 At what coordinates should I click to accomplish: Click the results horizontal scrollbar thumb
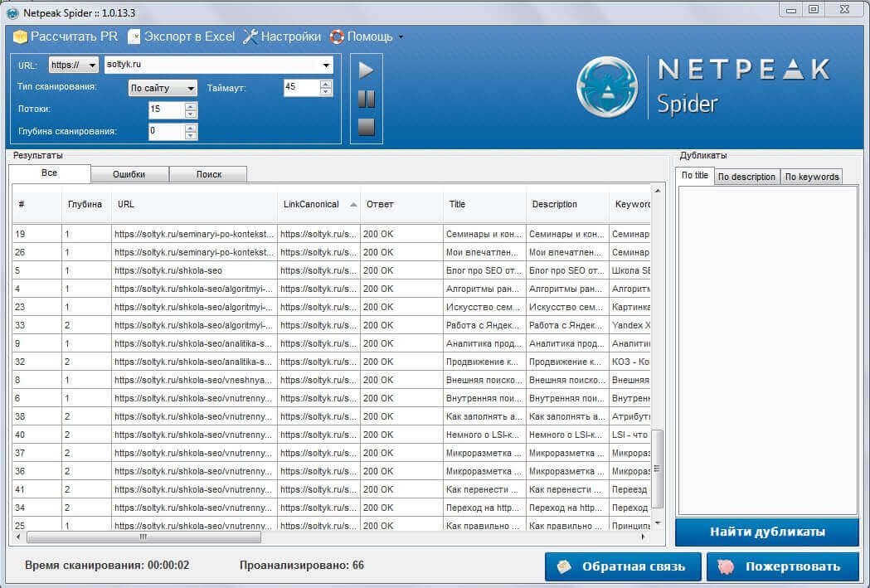click(x=143, y=537)
